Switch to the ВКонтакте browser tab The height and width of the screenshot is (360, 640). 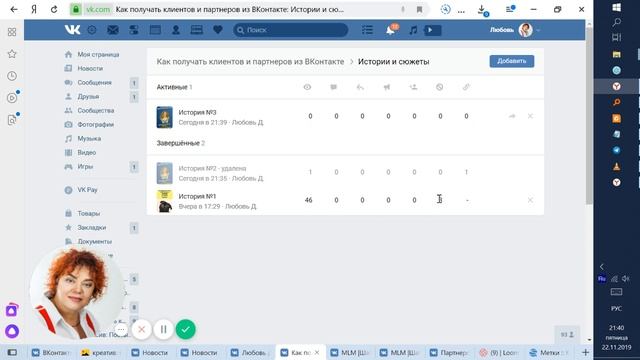tap(52, 353)
